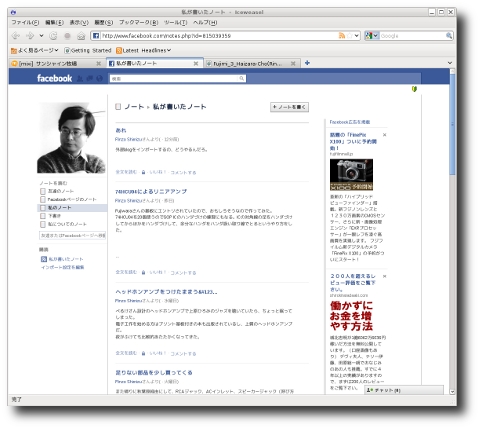This screenshot has width=480, height=429.
Task: Open the ヘルプ(H) menu
Action: point(205,22)
